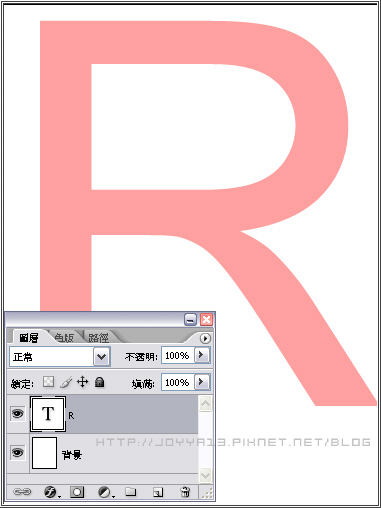Viewport: 381px width, 508px height.
Task: Hide the 背景 background layer
Action: point(18,452)
